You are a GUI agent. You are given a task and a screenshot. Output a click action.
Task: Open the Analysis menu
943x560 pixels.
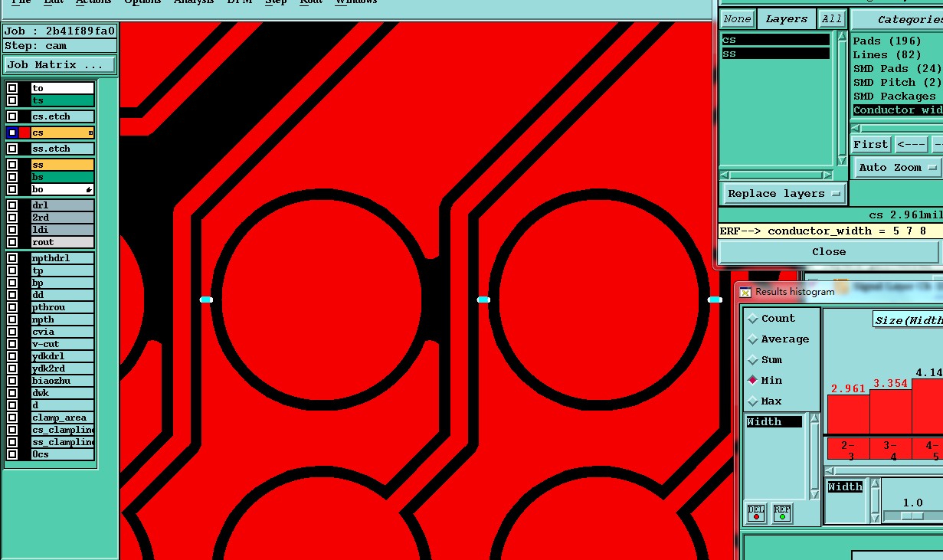[194, 2]
